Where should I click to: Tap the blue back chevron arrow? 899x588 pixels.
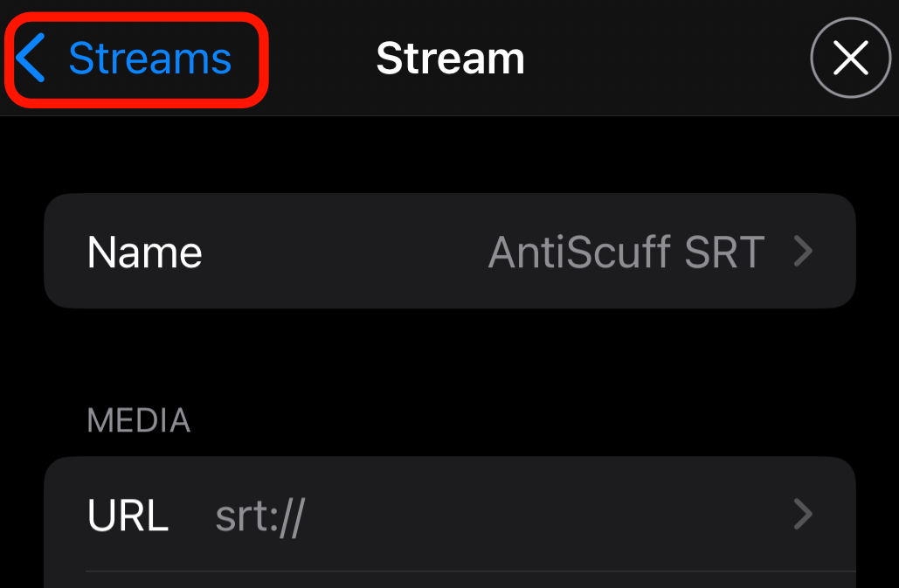pos(31,59)
